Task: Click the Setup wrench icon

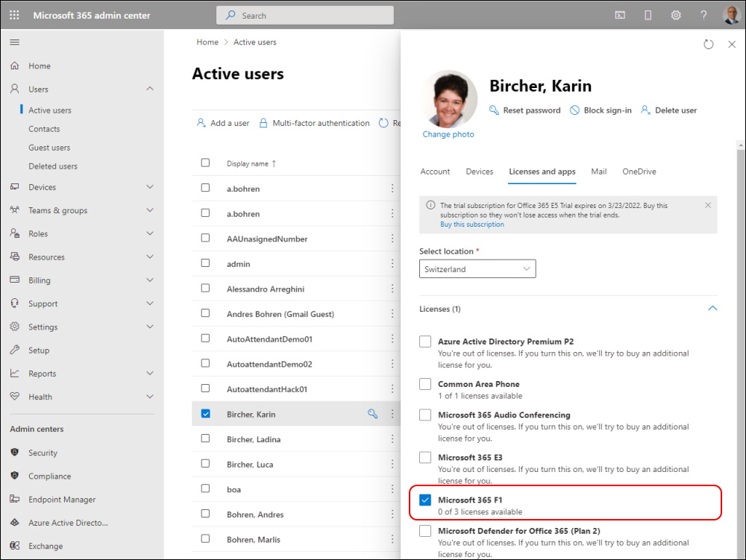Action: point(15,350)
